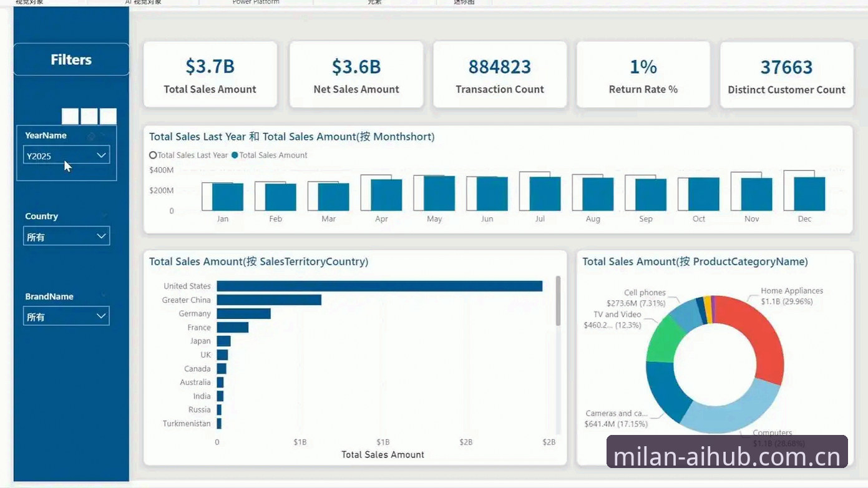Click the 884823 Transaction Count card

tap(500, 75)
